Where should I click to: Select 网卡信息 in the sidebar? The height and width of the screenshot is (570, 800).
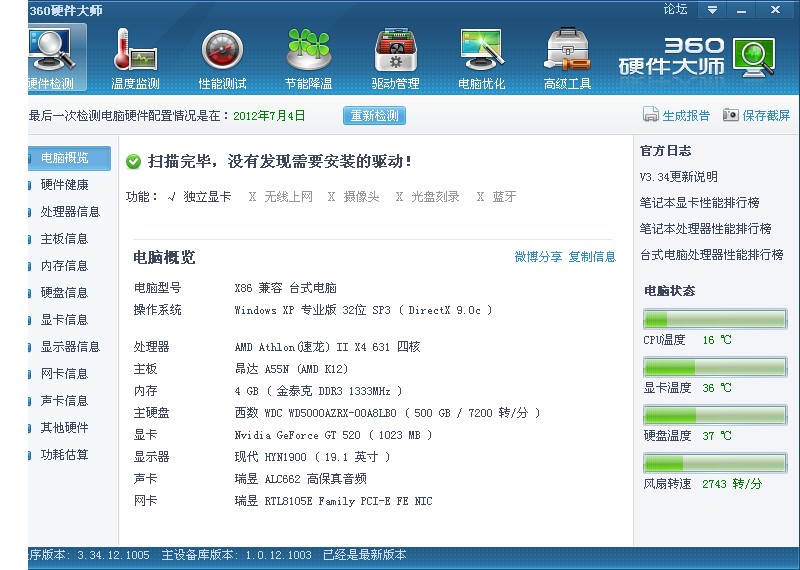coord(64,374)
